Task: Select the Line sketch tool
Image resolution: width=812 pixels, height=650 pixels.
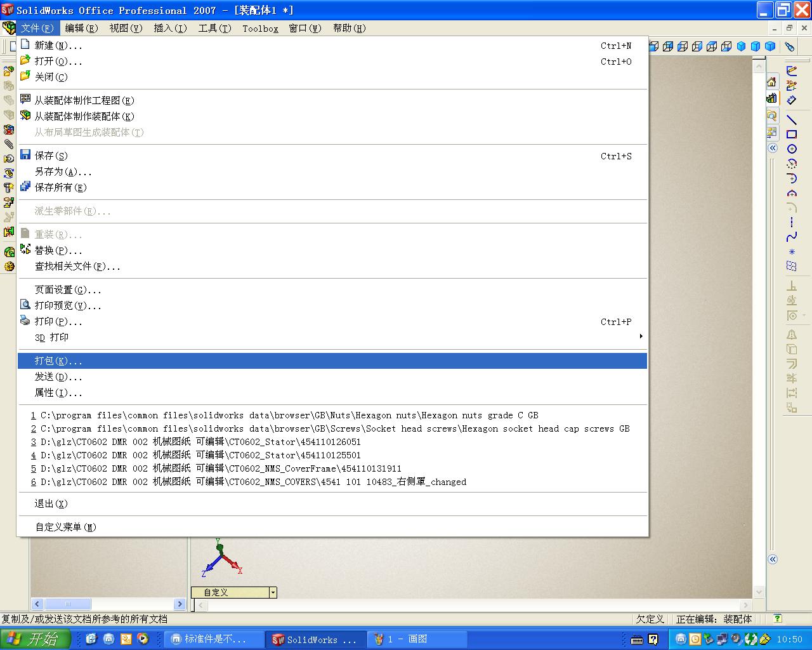Action: pyautogui.click(x=792, y=119)
